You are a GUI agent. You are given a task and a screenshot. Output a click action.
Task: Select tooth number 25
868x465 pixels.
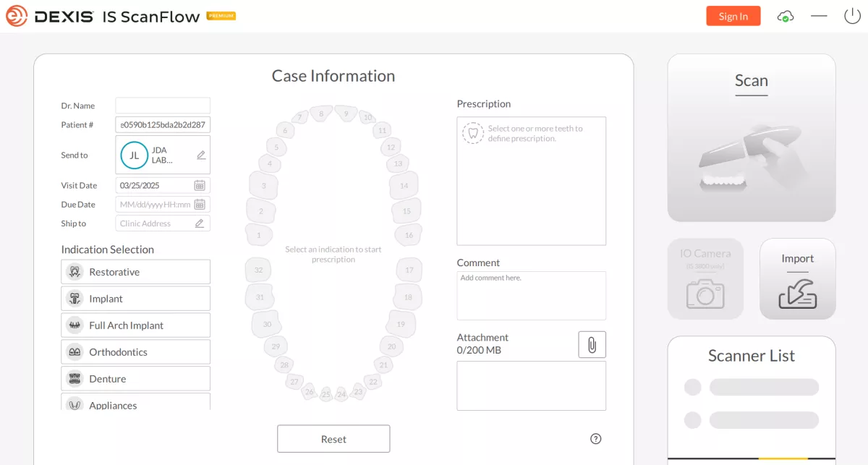pyautogui.click(x=326, y=395)
